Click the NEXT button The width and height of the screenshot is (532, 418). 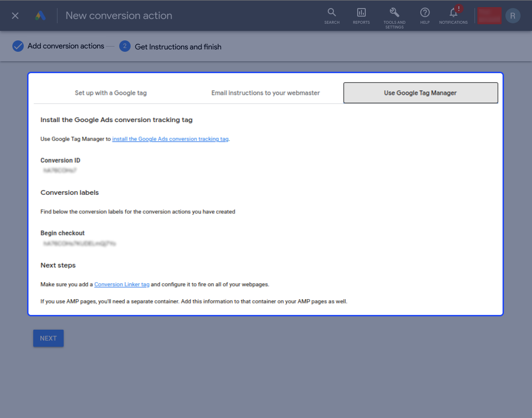(48, 338)
